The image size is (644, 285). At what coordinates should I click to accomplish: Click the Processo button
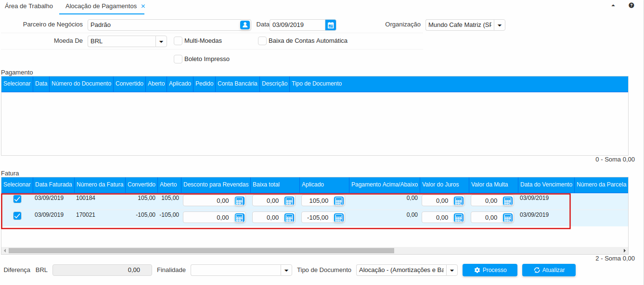(489, 270)
